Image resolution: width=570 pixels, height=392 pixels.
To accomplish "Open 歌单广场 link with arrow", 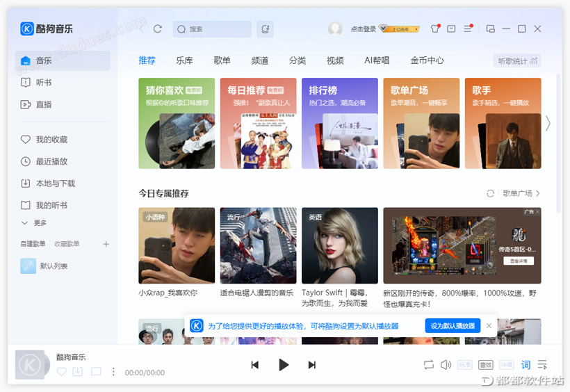I will click(521, 193).
